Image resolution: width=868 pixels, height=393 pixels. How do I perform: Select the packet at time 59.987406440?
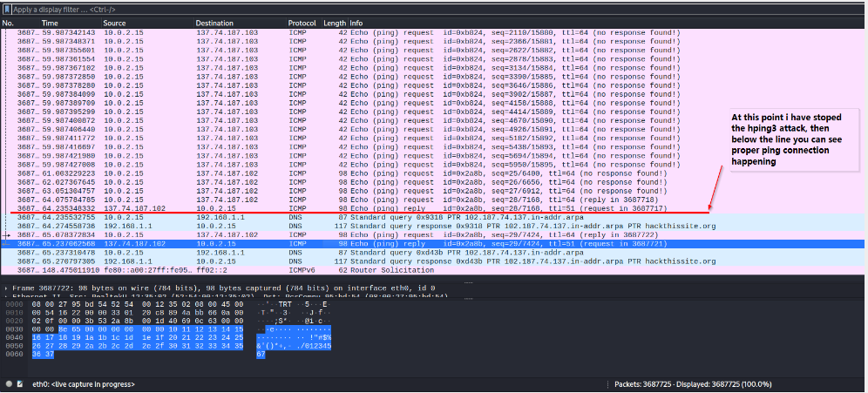433,130
